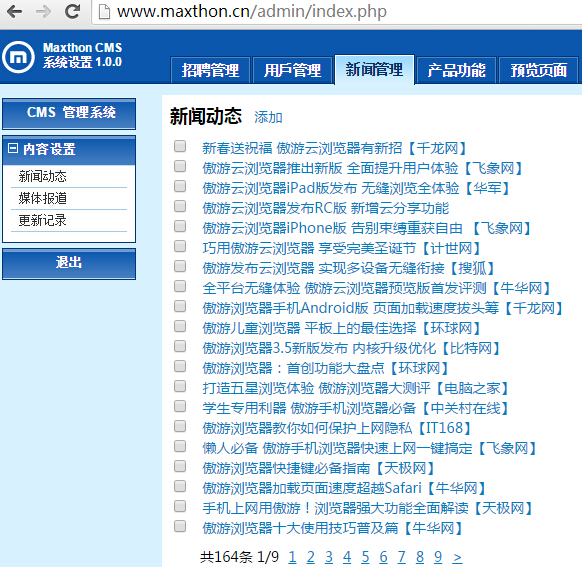Jump to page 9 in pagination
This screenshot has height=567, width=582.
tap(438, 557)
